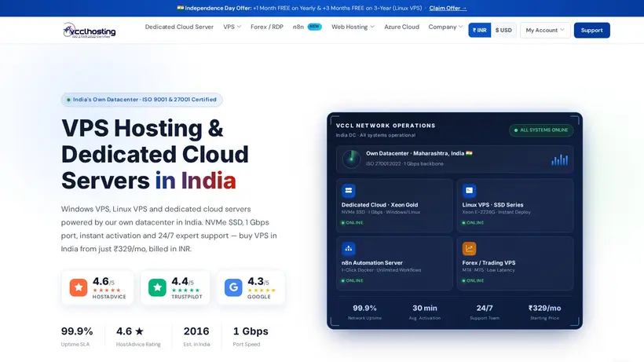Click ONLINE status under Dedicated Cloud
Screen dimensions: 644x362
[x=352, y=222]
